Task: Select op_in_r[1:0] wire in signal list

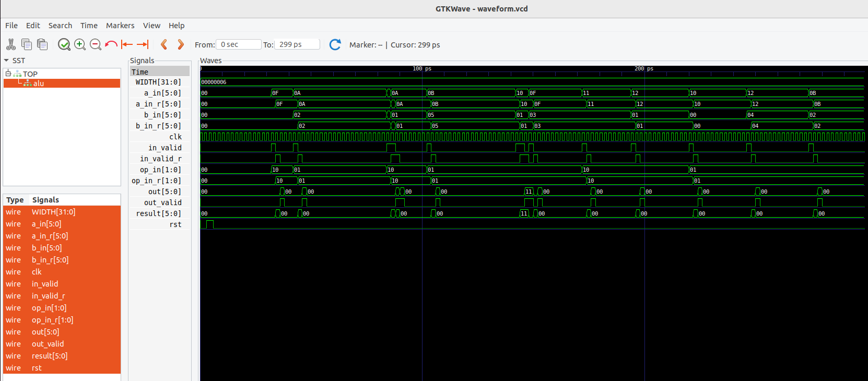Action: click(x=62, y=320)
